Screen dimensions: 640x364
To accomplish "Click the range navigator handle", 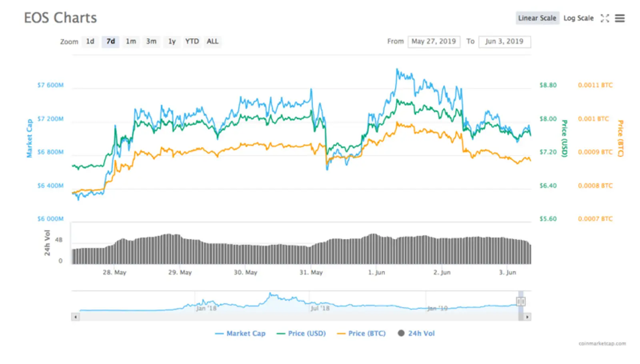I will (520, 302).
